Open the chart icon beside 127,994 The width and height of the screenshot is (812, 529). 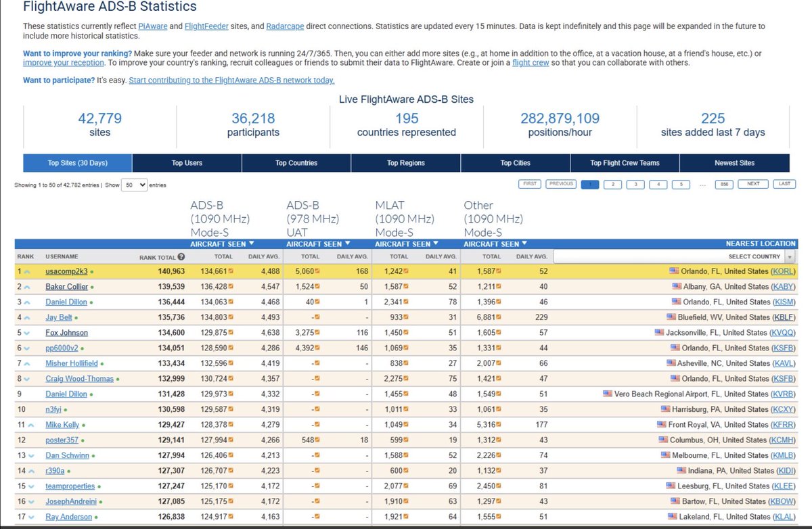click(x=231, y=440)
